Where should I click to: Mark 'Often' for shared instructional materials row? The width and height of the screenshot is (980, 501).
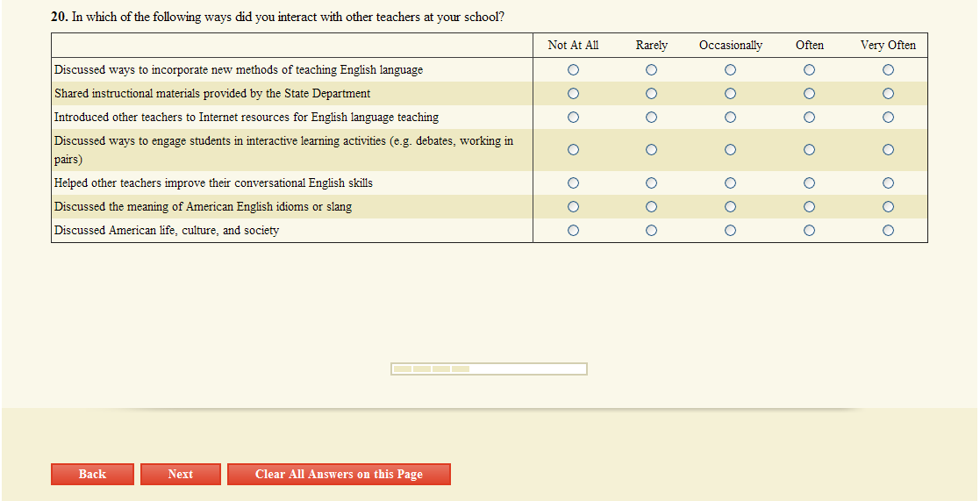coord(809,93)
